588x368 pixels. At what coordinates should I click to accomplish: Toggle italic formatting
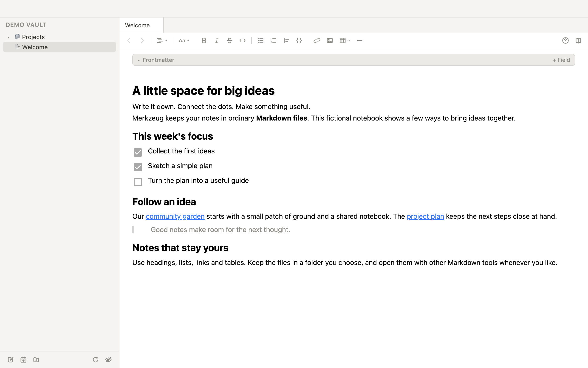coord(217,40)
